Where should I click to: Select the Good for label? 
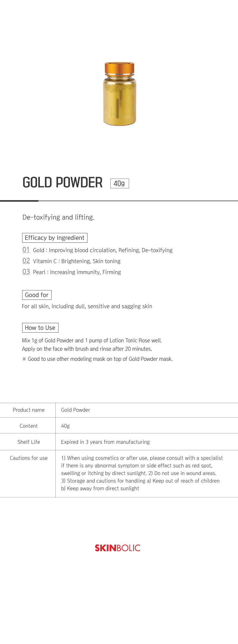coord(37,295)
